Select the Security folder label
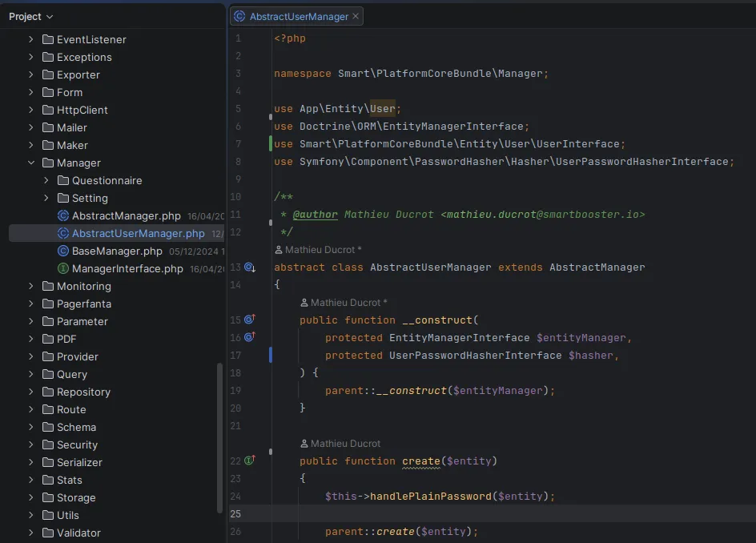The height and width of the screenshot is (543, 756). click(x=77, y=444)
